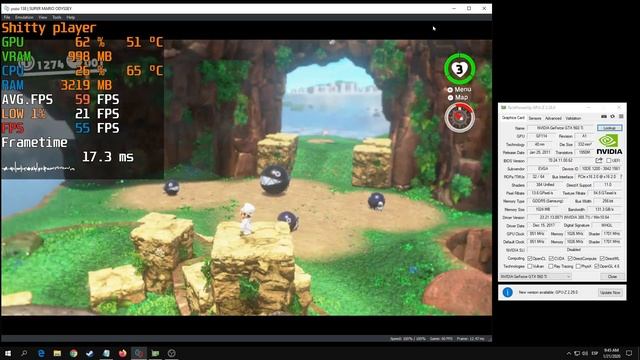Viewport: 640px width, 360px height.
Task: Open the GPU-Z hamburger menu icon
Action: coord(621,117)
